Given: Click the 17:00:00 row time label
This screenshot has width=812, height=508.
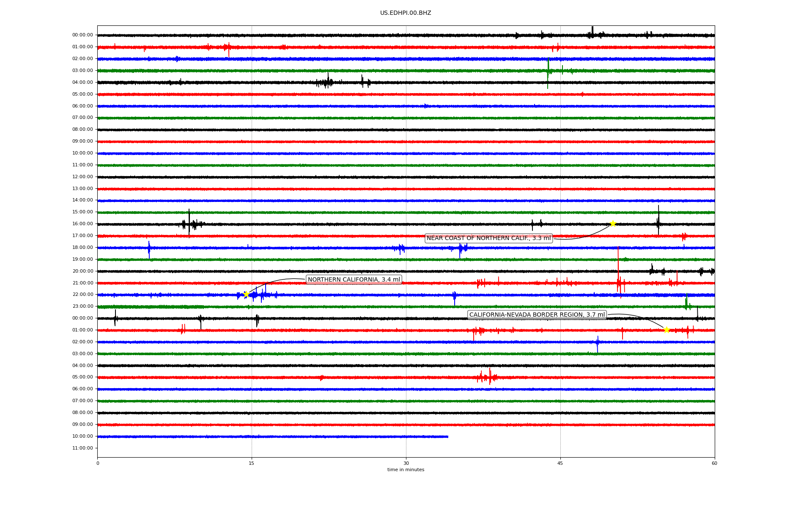Looking at the screenshot, I should point(82,235).
